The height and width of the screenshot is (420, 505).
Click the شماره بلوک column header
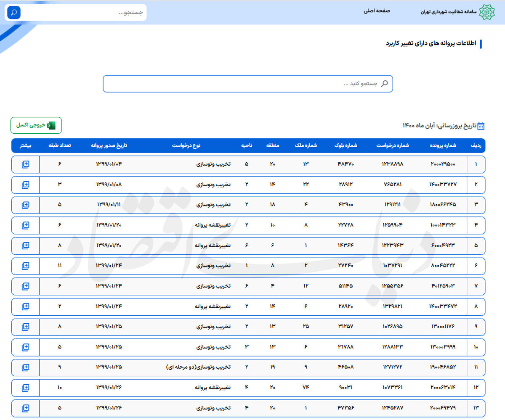coord(345,145)
